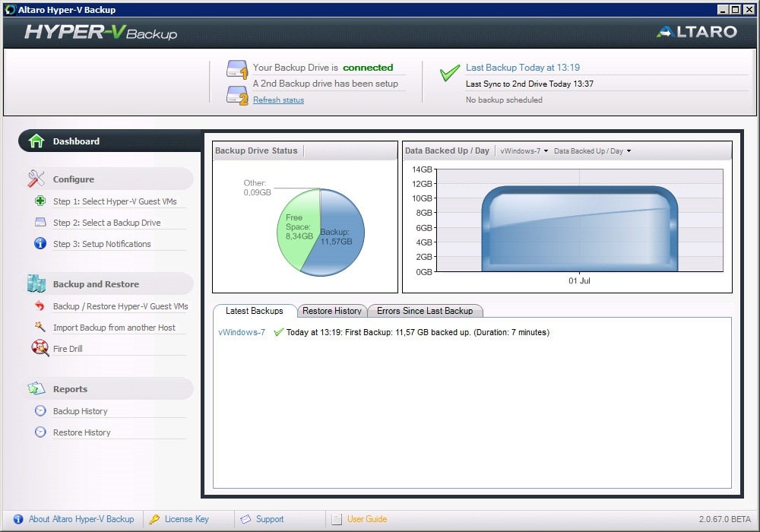Click the Backup Drive Status panel title
The height and width of the screenshot is (532, 760).
tap(256, 150)
